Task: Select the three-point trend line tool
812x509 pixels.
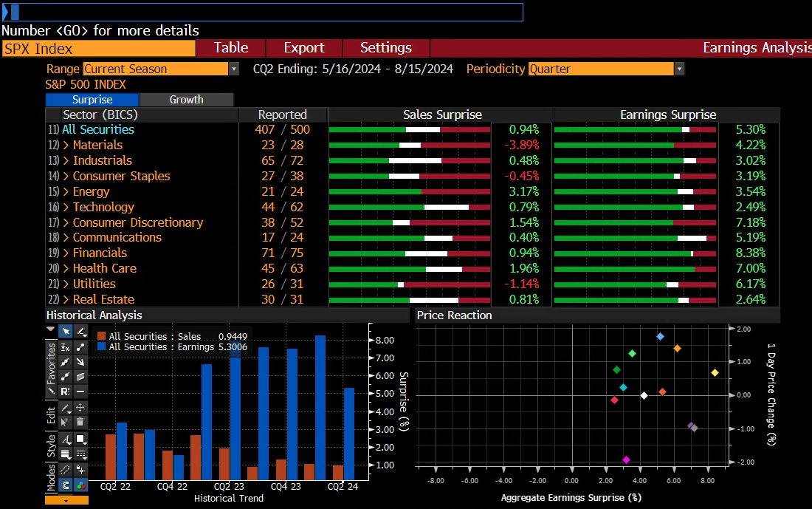Action: tap(65, 362)
